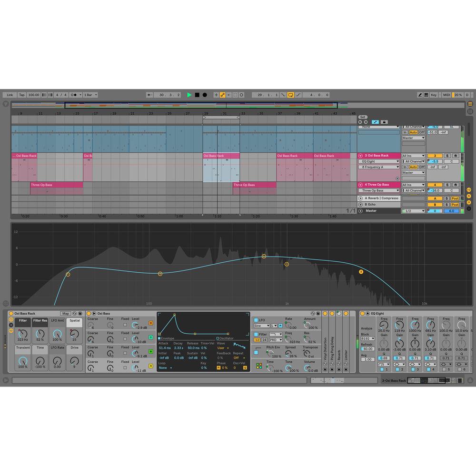Click the lock envelopes padlock icon

(x=385, y=122)
